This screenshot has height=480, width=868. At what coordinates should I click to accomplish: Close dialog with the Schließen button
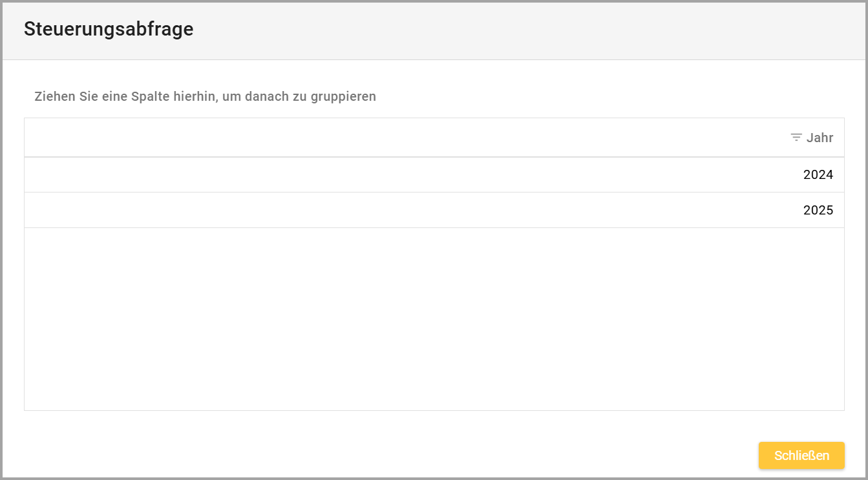[x=801, y=455]
